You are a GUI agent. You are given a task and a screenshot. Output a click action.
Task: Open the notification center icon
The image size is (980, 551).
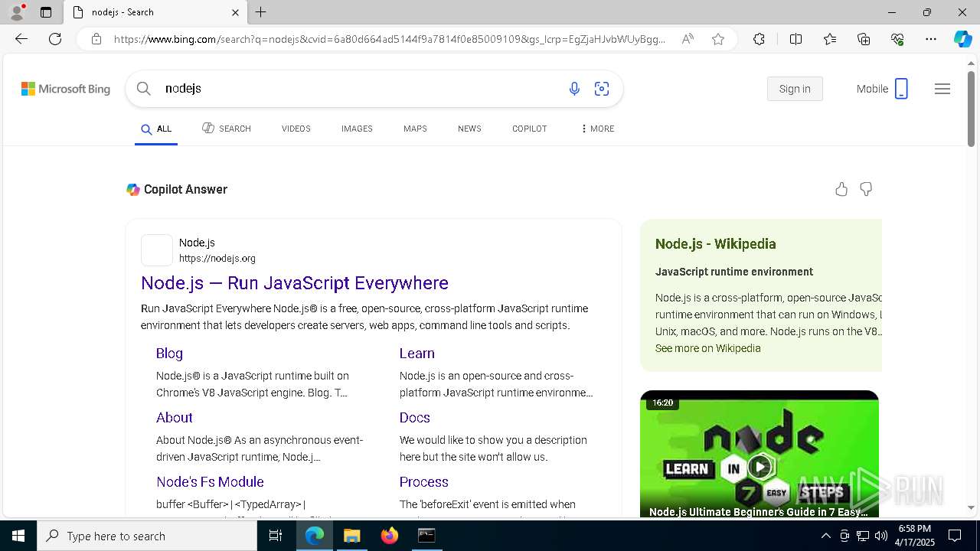pos(955,536)
